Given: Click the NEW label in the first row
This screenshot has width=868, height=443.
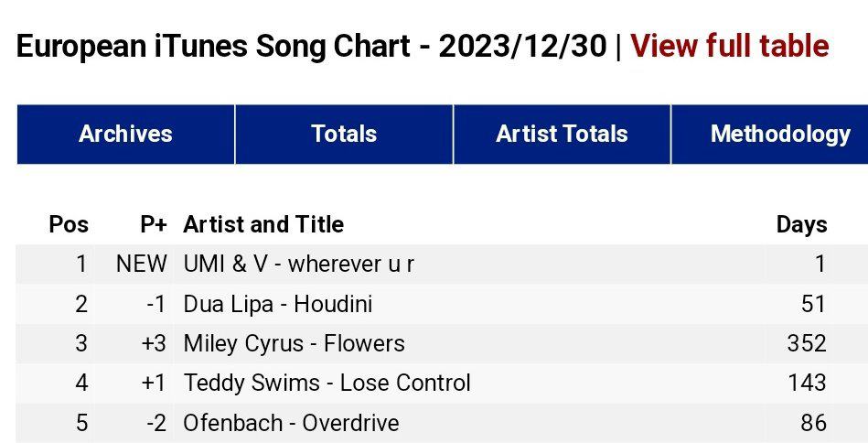Looking at the screenshot, I should pos(142,265).
